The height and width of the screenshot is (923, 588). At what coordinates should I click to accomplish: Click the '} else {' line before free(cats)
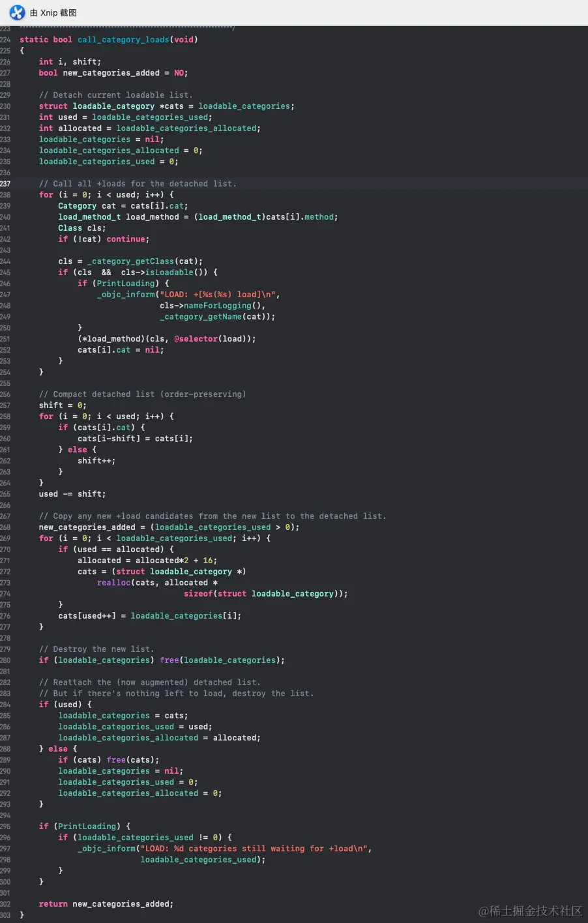[x=58, y=749]
